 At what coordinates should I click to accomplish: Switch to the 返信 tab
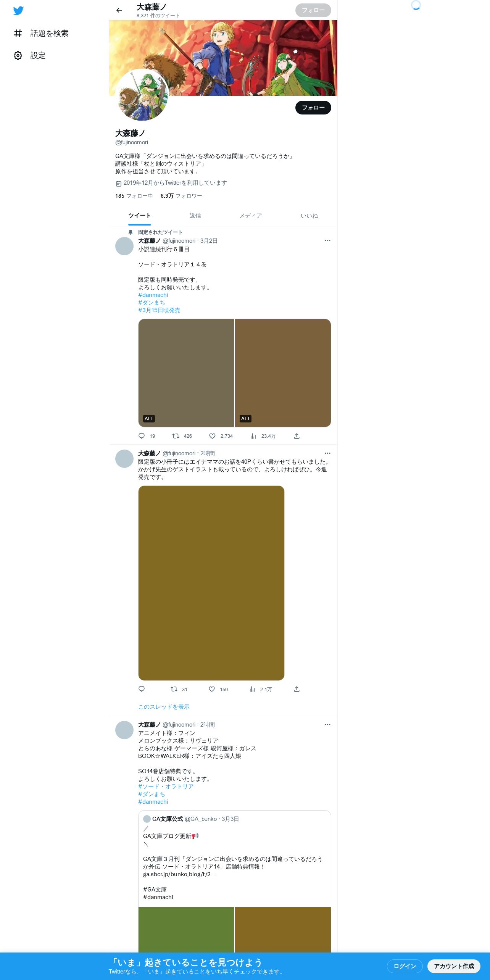click(195, 216)
